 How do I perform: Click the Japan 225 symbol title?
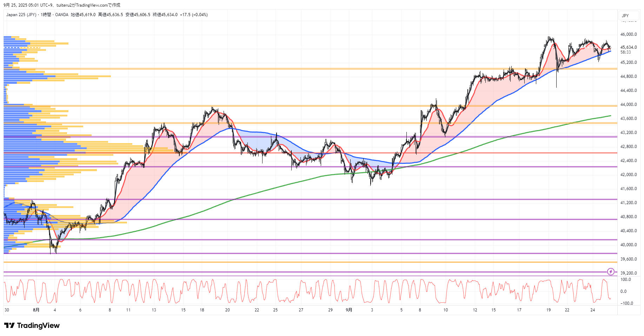(x=21, y=15)
